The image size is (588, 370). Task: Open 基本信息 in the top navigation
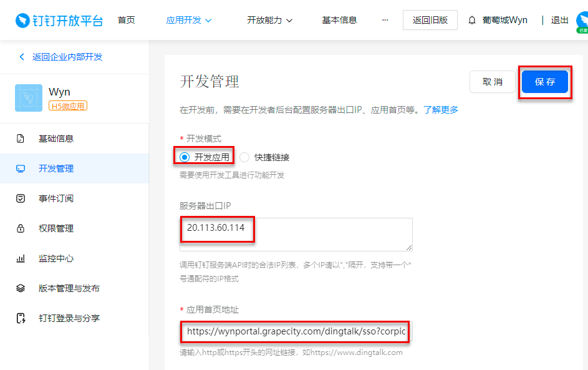coord(339,20)
